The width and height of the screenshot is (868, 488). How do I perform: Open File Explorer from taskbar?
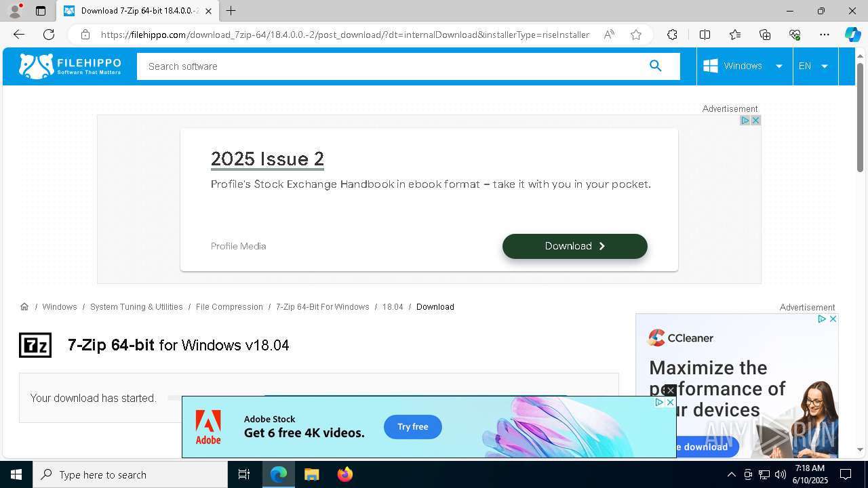(312, 474)
